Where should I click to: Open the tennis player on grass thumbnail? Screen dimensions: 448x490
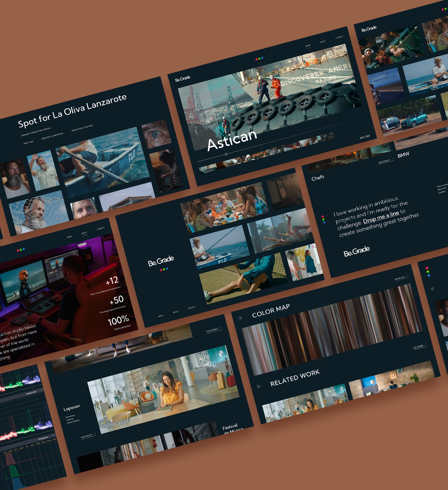[243, 278]
